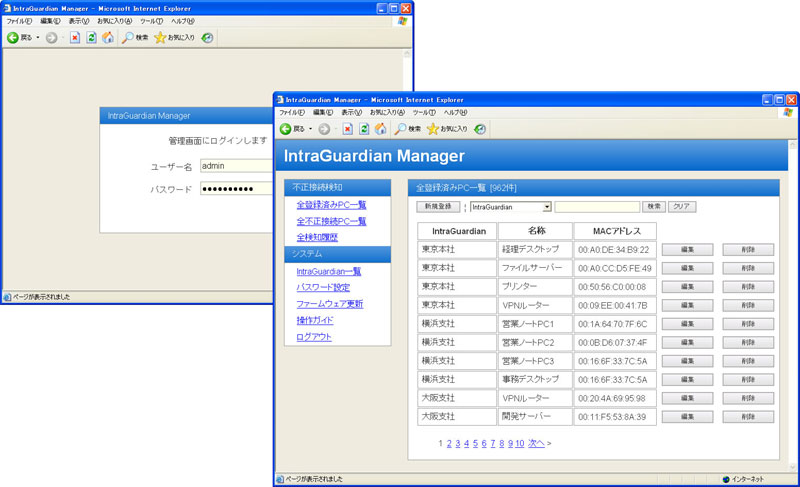Click 営業ノートPC3 name cell
Image resolution: width=800 pixels, height=487 pixels.
coord(535,361)
